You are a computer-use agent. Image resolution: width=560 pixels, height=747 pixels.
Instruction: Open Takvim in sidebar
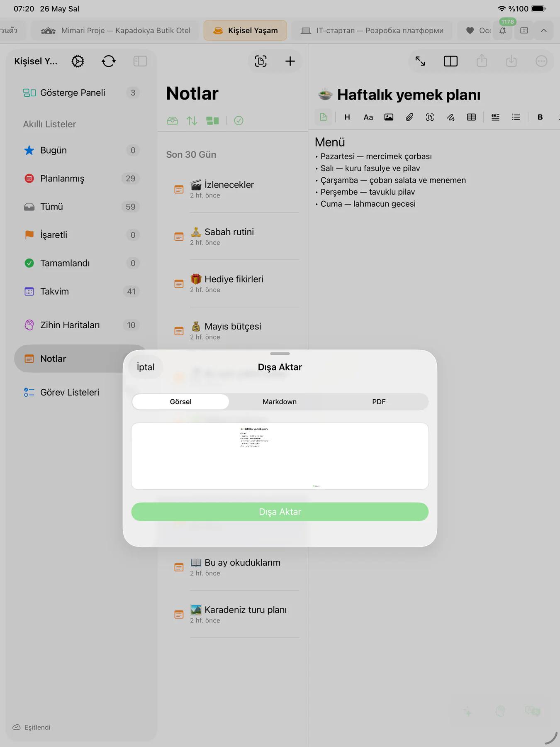pos(81,291)
